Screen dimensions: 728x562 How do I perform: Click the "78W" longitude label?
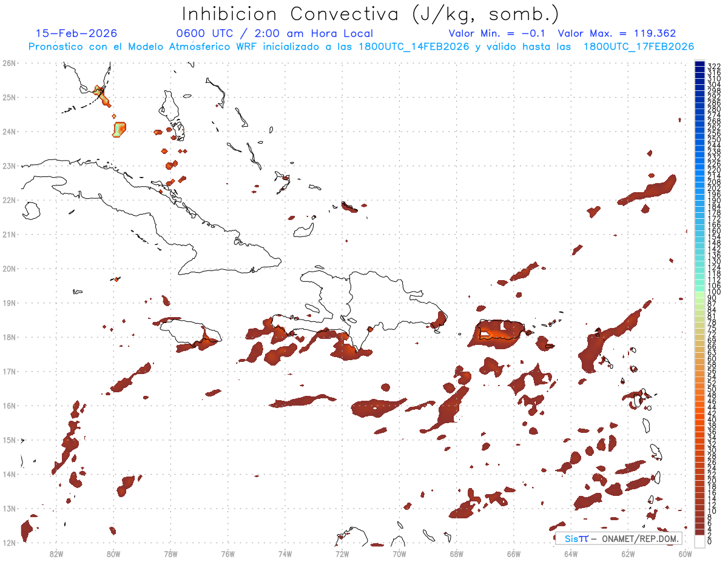click(170, 553)
